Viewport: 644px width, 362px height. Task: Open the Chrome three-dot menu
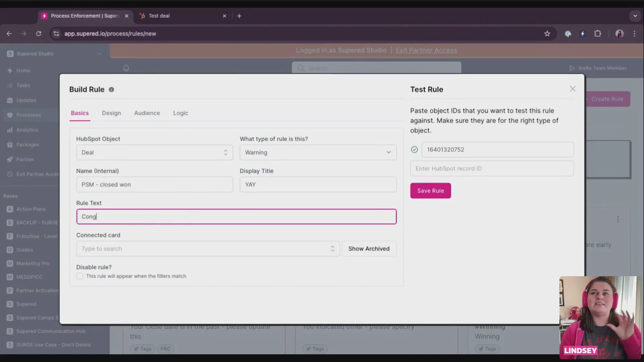634,34
